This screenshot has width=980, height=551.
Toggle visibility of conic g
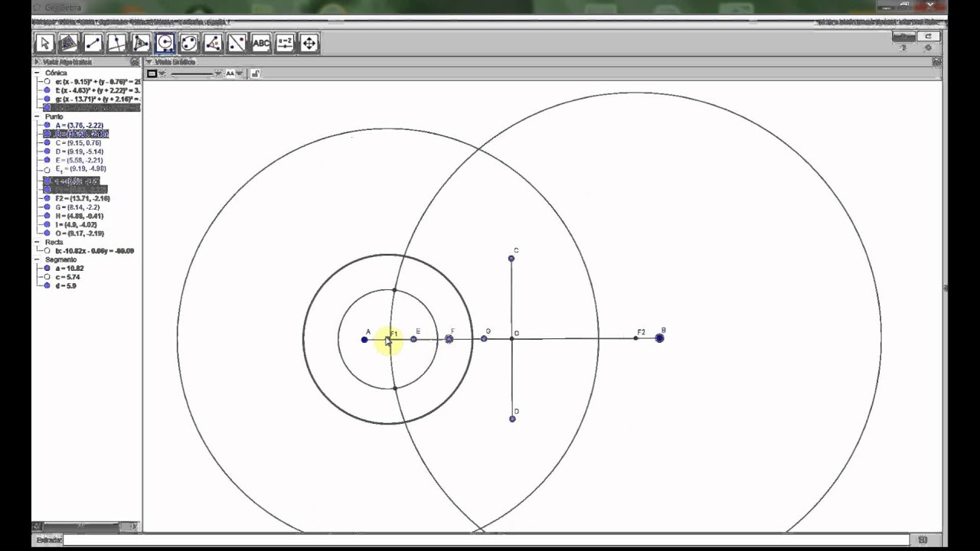(x=47, y=99)
